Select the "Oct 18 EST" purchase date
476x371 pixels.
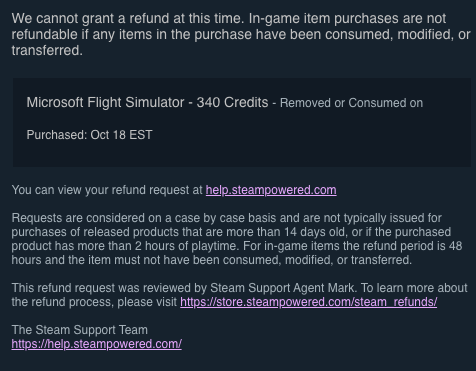[x=121, y=135]
